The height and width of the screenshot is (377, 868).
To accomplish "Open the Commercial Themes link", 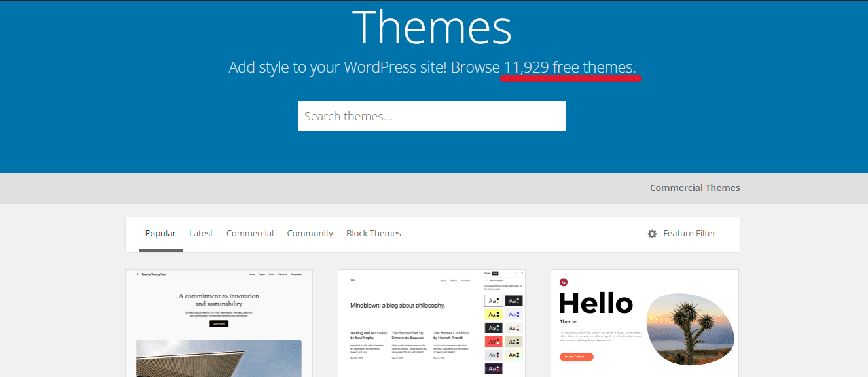I will point(695,188).
